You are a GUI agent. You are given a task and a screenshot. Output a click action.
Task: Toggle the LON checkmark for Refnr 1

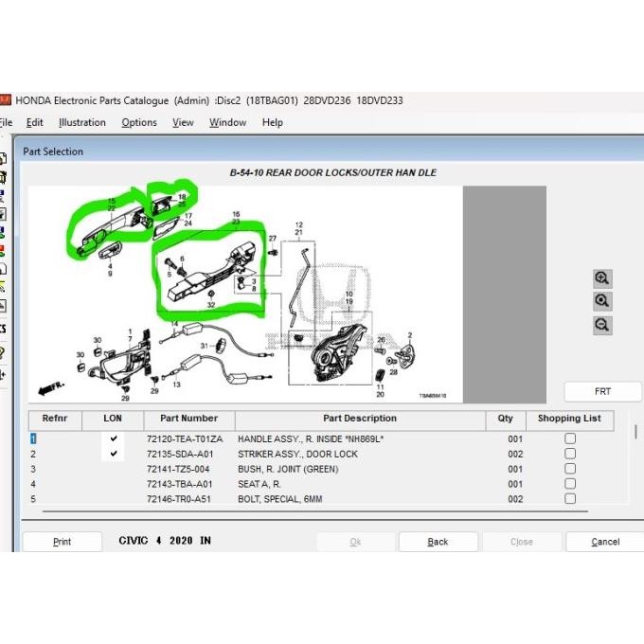tap(114, 438)
